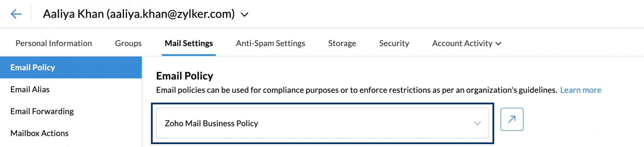This screenshot has width=644, height=147.
Task: Open the Account Activity dropdown chevron
Action: (498, 44)
